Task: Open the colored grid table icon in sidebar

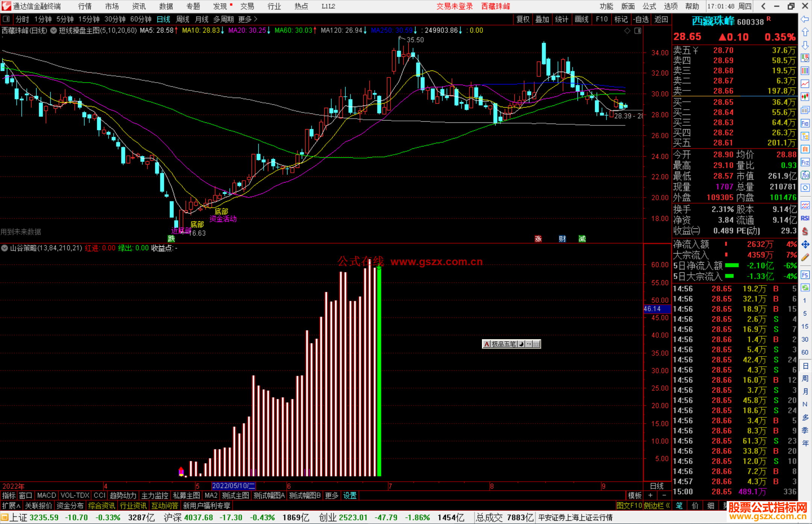Action: point(805,71)
